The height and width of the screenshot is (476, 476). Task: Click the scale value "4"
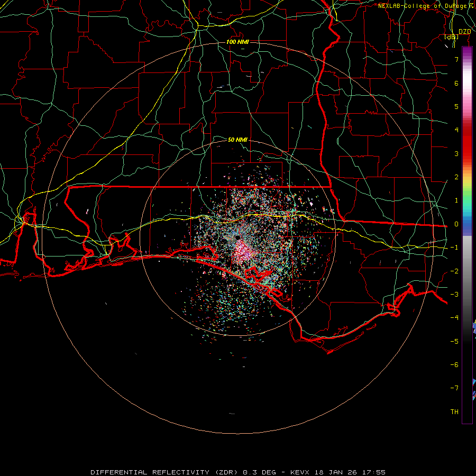(456, 130)
